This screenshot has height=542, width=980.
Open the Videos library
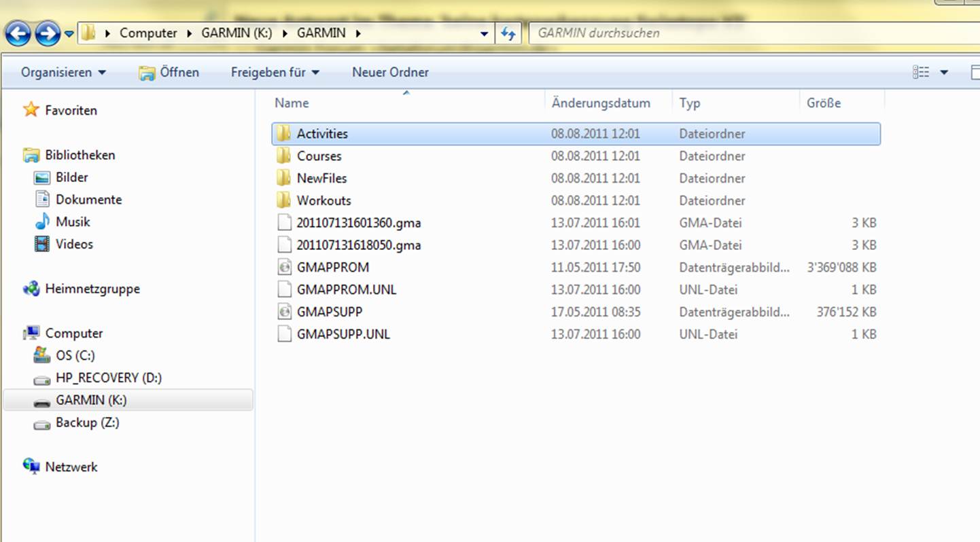[x=74, y=245]
